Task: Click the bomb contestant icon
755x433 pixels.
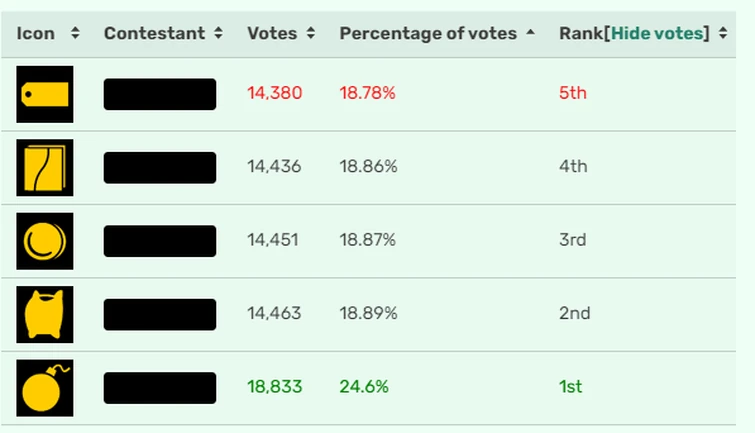Action: point(45,387)
